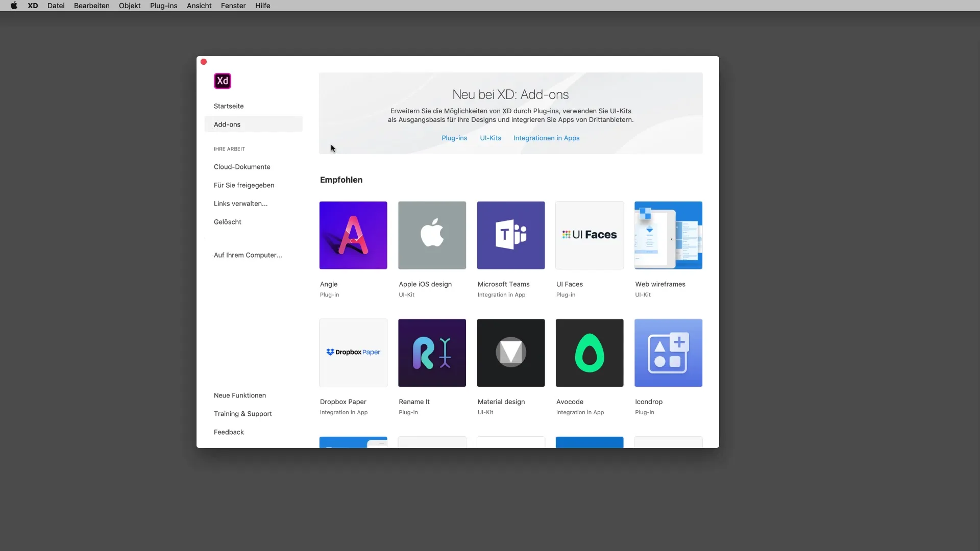Open the Icondrop plug-in icon
The height and width of the screenshot is (551, 980).
[668, 353]
